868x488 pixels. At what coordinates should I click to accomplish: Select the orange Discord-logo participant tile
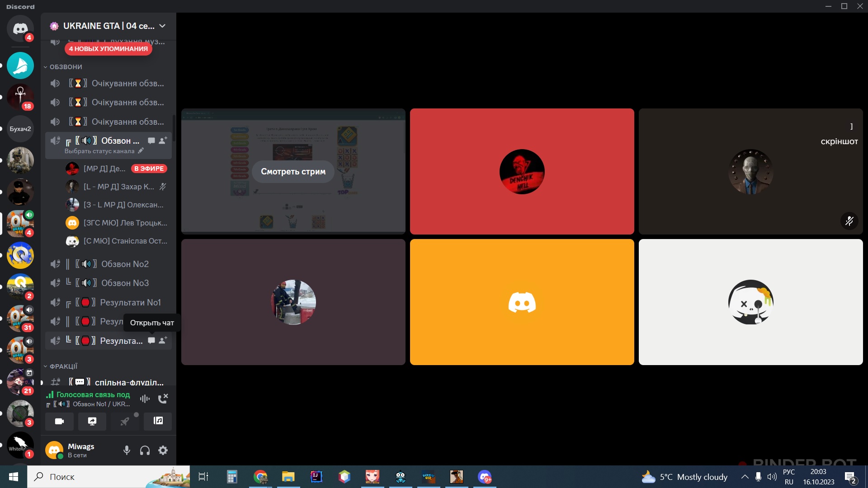coord(522,302)
